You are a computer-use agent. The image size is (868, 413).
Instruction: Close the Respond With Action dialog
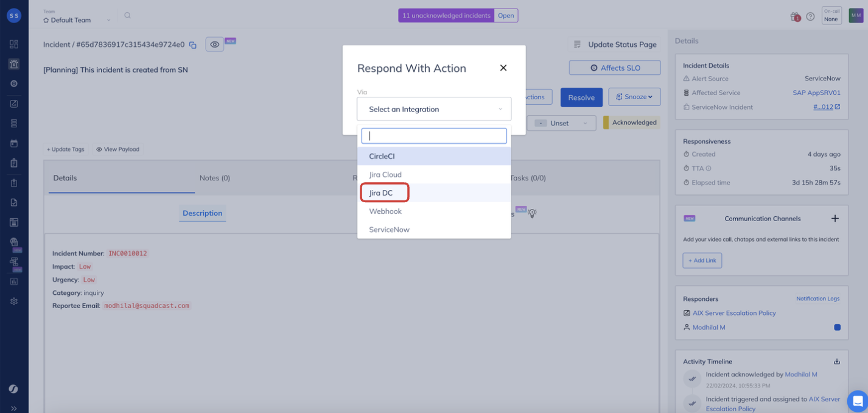503,68
